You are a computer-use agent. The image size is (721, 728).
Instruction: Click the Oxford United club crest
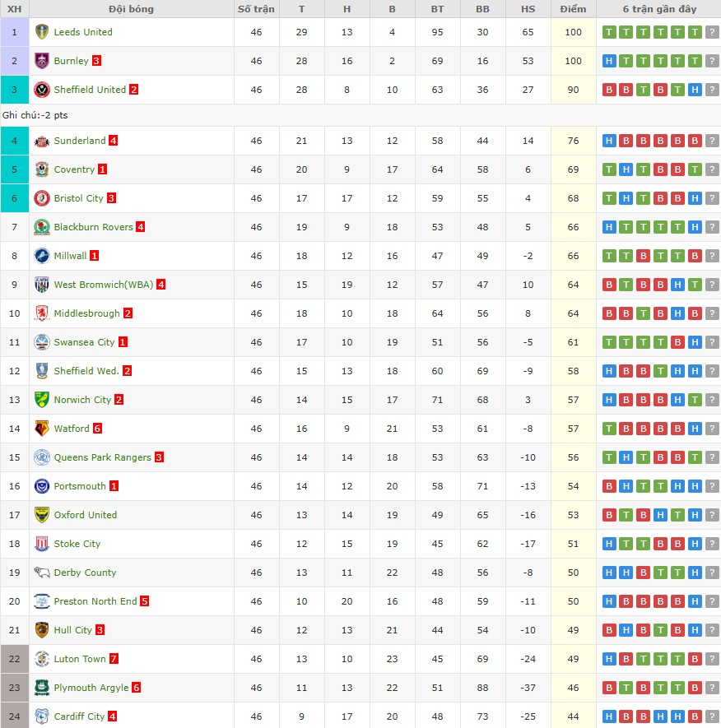pyautogui.click(x=42, y=515)
